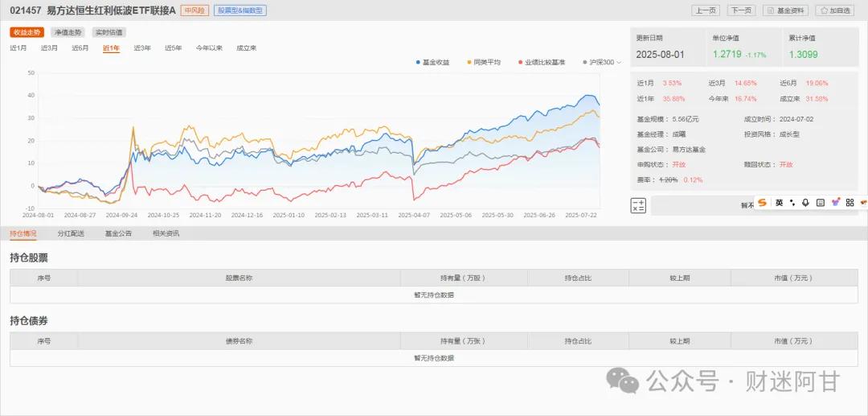Go to previous page 上一页
The width and height of the screenshot is (868, 416).
[706, 10]
